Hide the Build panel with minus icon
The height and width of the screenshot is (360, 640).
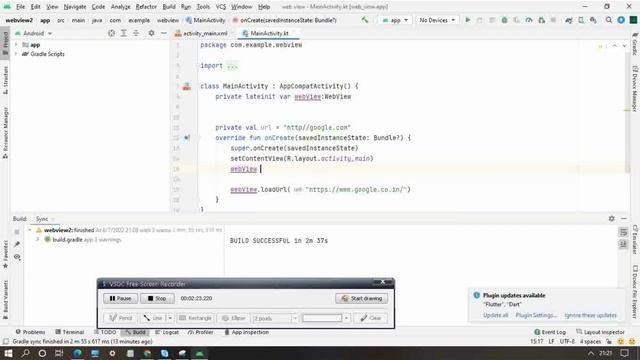point(624,219)
